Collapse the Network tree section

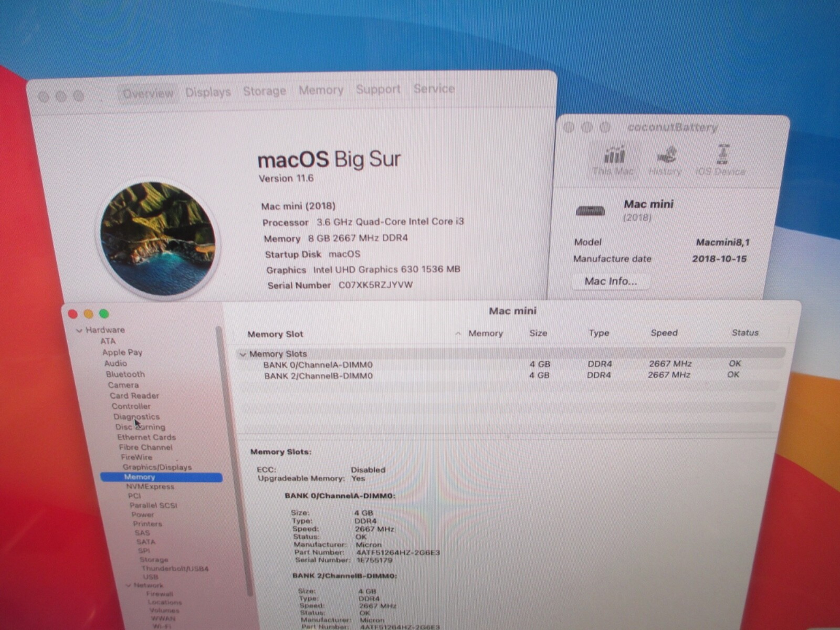(x=129, y=585)
